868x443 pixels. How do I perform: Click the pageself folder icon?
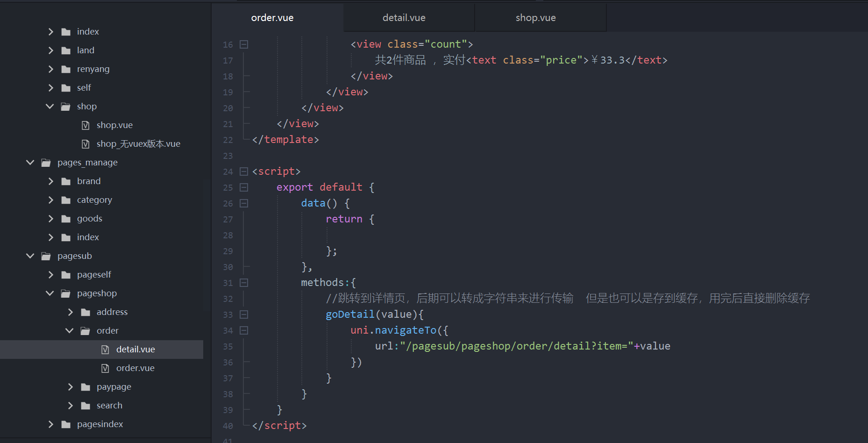[66, 275]
